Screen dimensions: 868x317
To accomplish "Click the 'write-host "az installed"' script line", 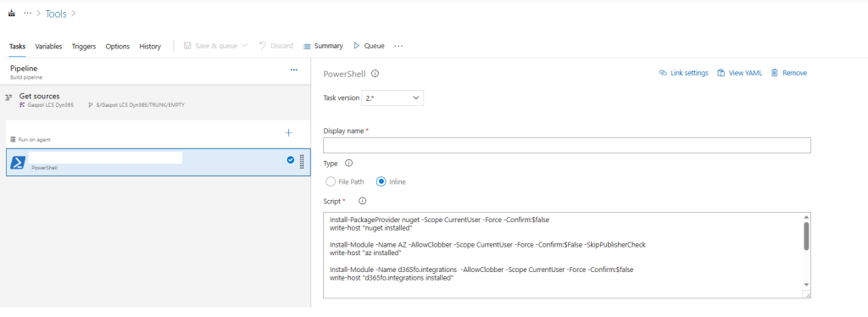I will click(364, 253).
